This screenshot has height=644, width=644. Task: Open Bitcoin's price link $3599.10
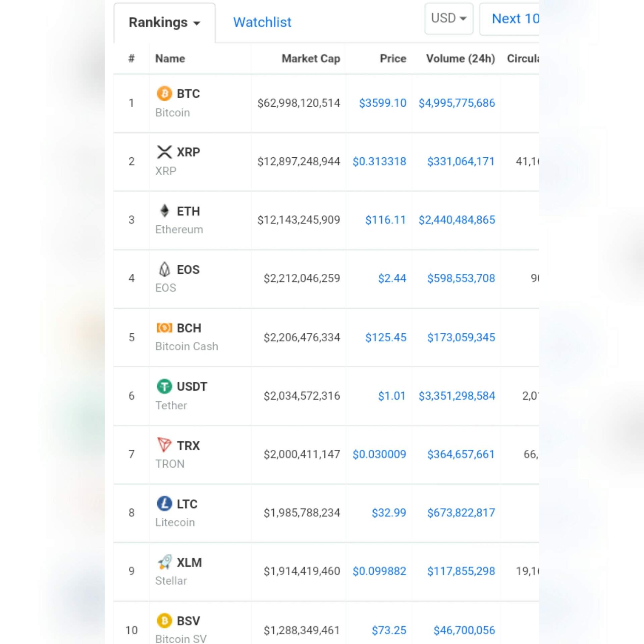382,103
